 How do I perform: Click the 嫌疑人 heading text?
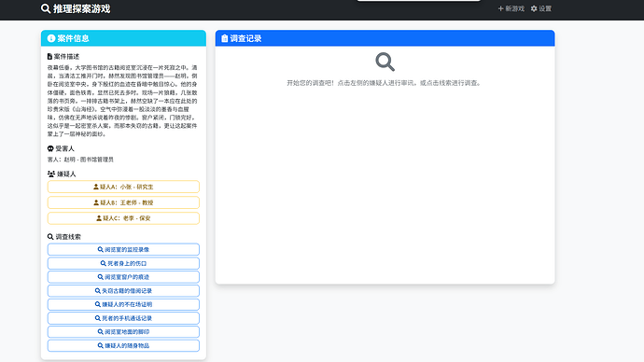point(66,174)
